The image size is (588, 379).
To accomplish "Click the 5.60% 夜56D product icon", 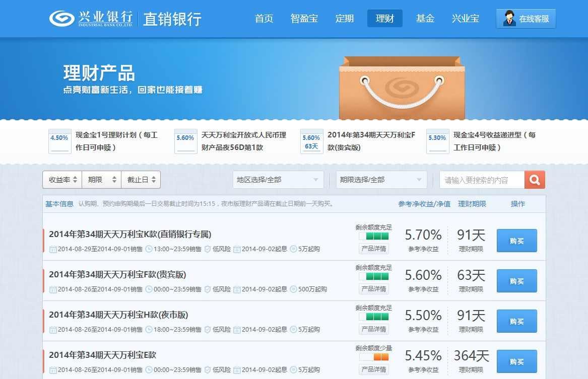I will (x=185, y=141).
